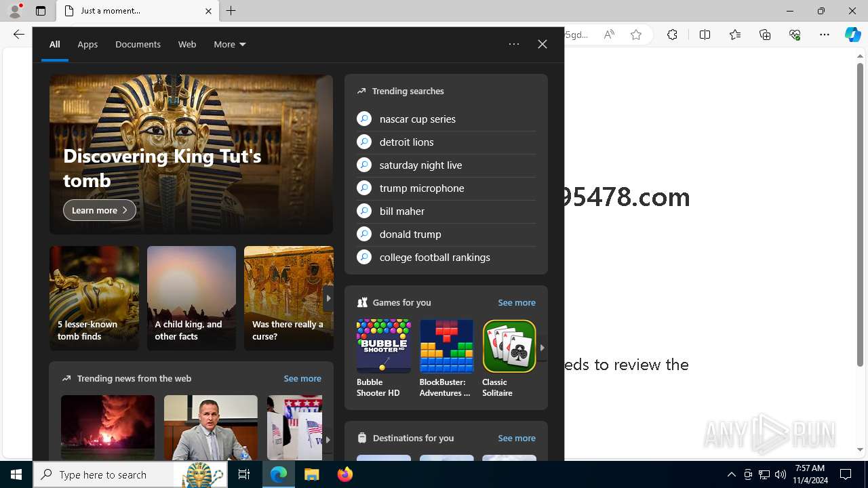Viewport: 868px width, 488px height.
Task: Open Edge Collections icon
Action: 765,35
